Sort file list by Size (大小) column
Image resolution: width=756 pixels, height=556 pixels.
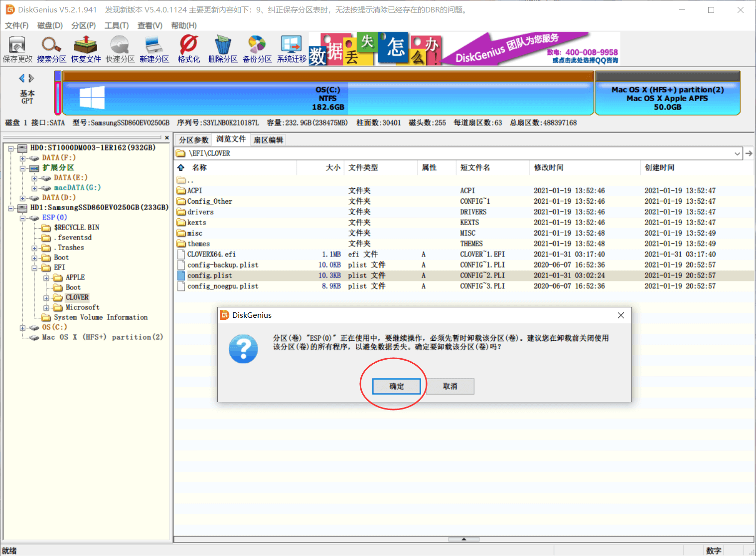pos(333,167)
